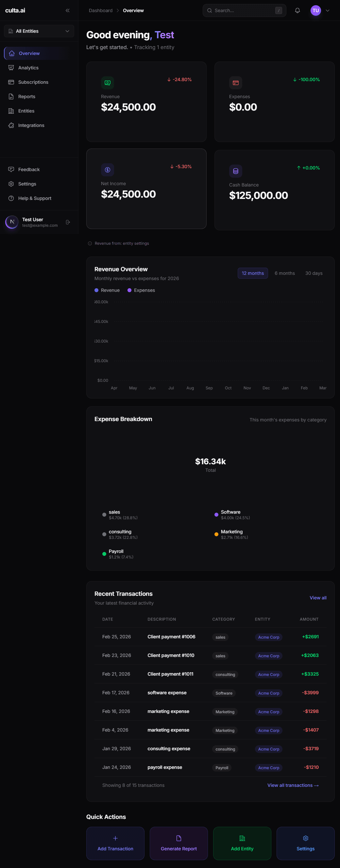Click the Cash Balance database icon
The width and height of the screenshot is (340, 868).
pyautogui.click(x=236, y=171)
